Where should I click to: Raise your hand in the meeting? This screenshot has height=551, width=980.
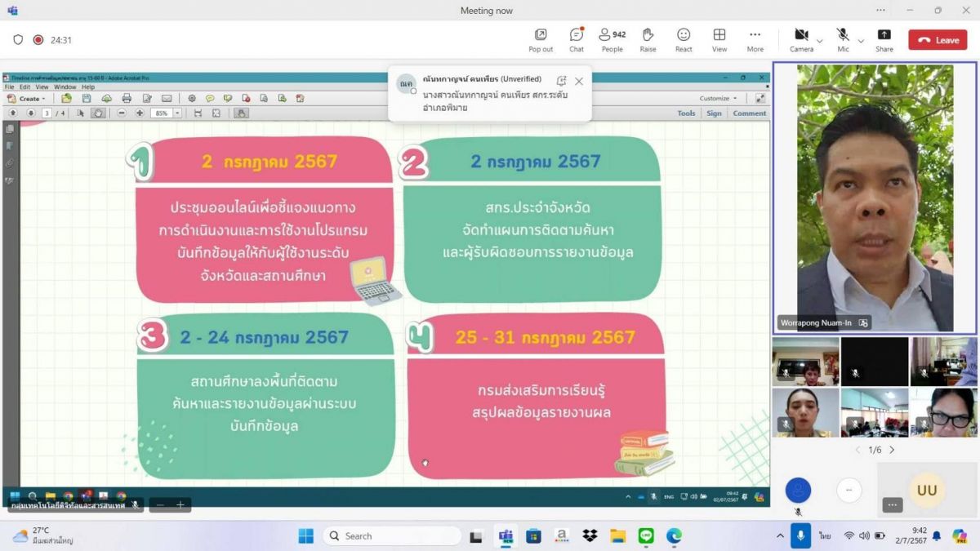(648, 39)
